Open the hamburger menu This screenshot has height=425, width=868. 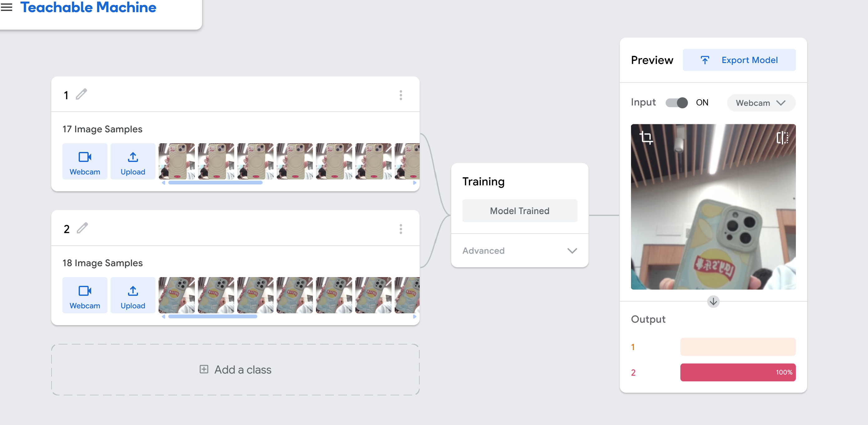click(7, 7)
